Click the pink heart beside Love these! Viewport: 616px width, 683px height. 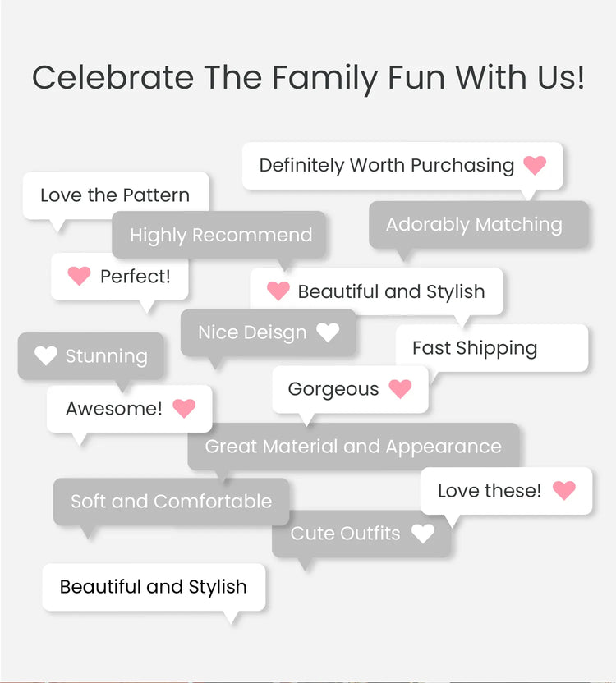(x=564, y=490)
